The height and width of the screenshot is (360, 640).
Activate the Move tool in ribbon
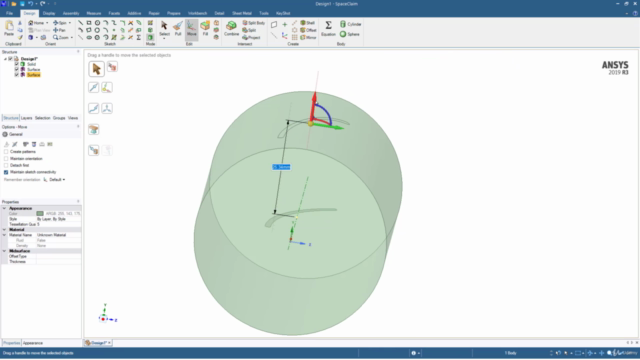tap(191, 29)
